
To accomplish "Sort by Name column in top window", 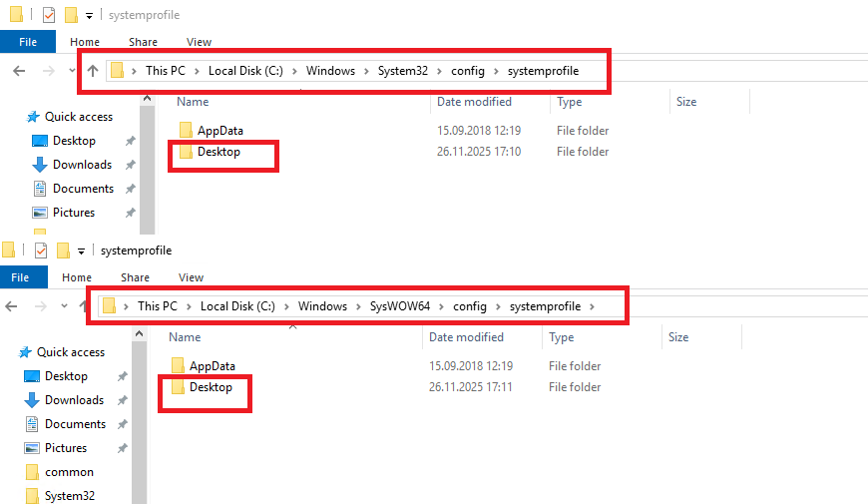I will coord(193,102).
